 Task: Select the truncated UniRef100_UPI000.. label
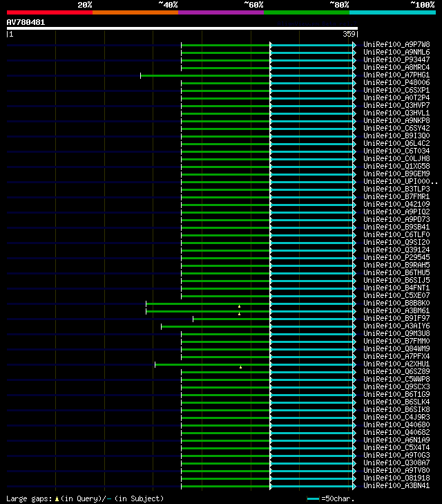[x=401, y=181]
